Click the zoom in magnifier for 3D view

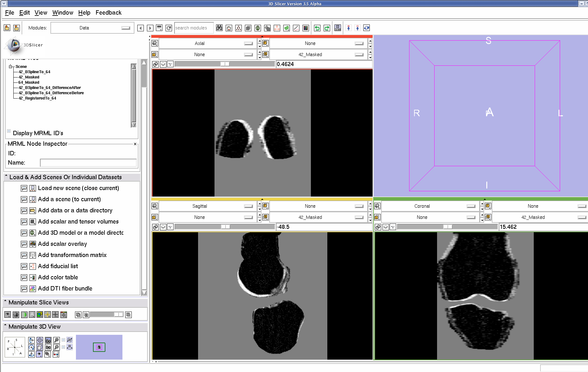click(56, 340)
